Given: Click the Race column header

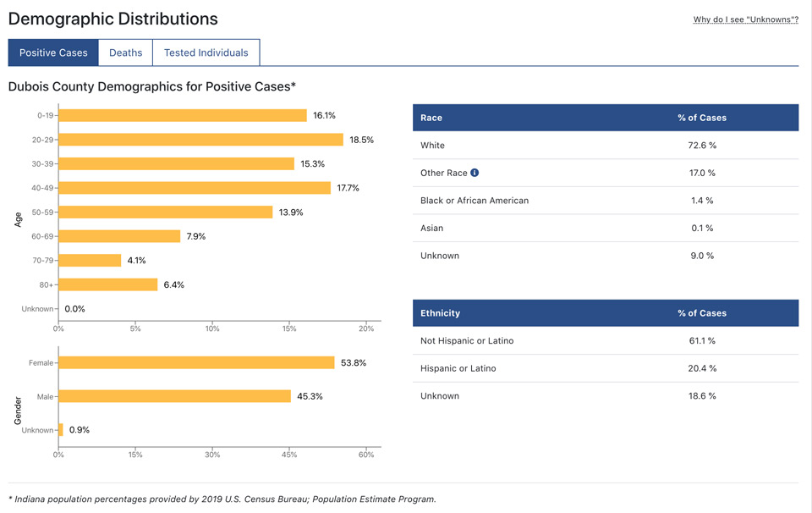Looking at the screenshot, I should [431, 118].
